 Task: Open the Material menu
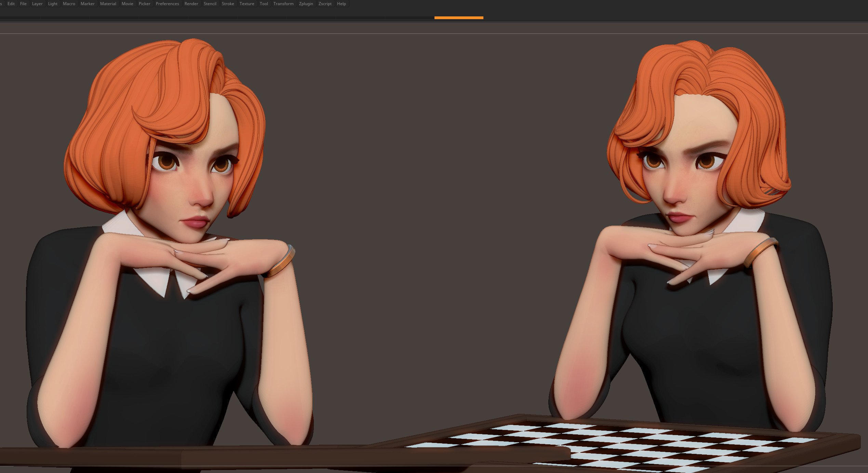point(108,4)
